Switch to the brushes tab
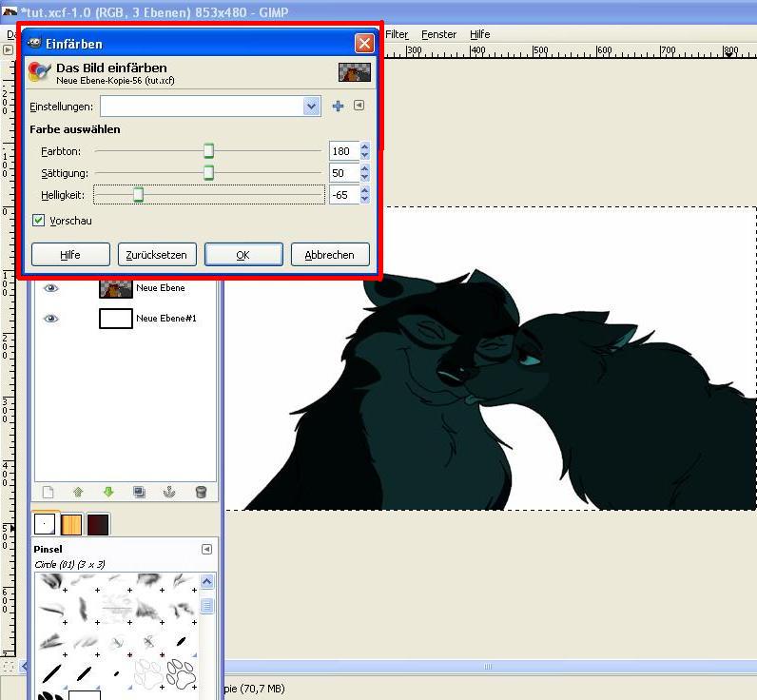The width and height of the screenshot is (757, 700). pos(45,524)
